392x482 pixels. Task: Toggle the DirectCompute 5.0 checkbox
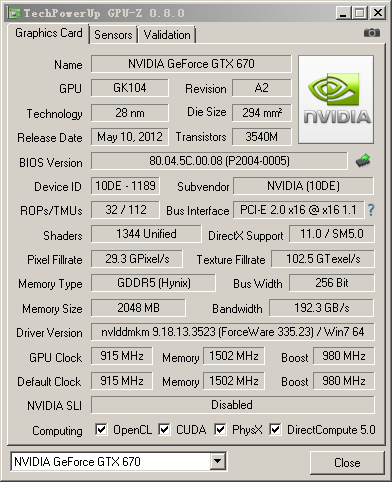(x=275, y=429)
